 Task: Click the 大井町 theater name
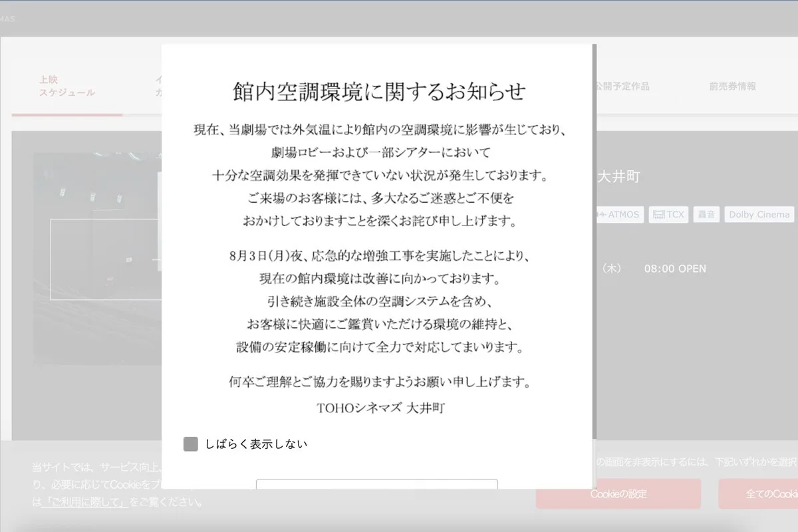point(618,177)
